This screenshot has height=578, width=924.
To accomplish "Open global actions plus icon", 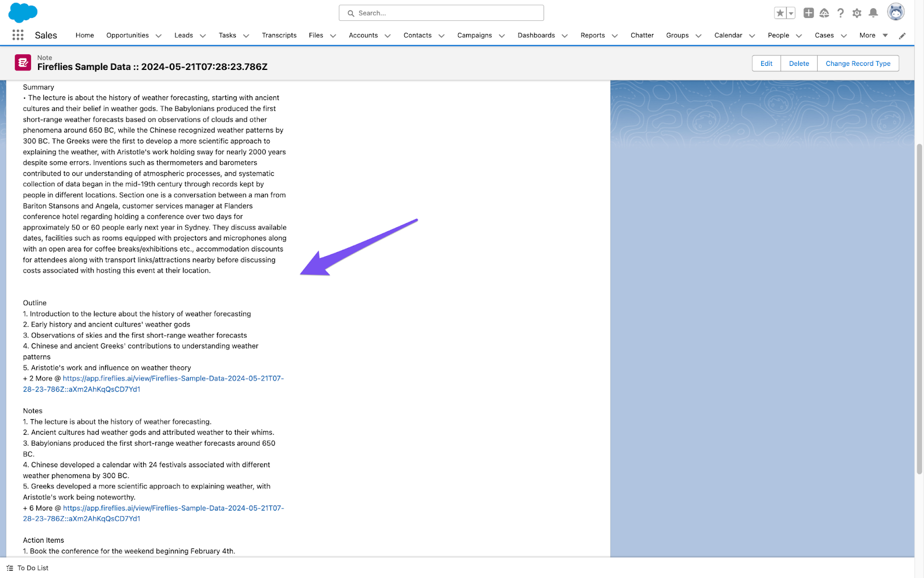I will point(808,13).
